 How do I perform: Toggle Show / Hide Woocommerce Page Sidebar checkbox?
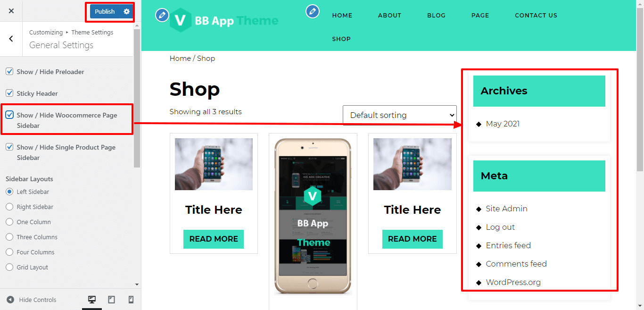click(x=9, y=115)
